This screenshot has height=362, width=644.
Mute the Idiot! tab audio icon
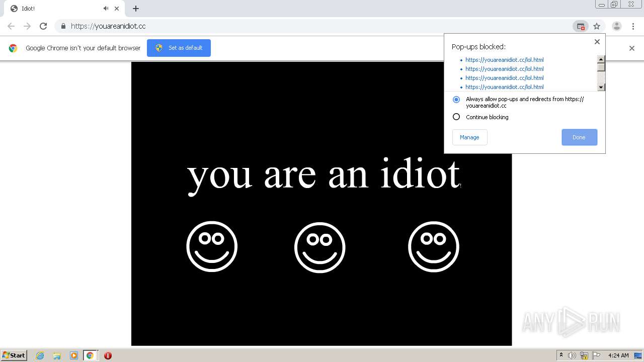(x=106, y=9)
